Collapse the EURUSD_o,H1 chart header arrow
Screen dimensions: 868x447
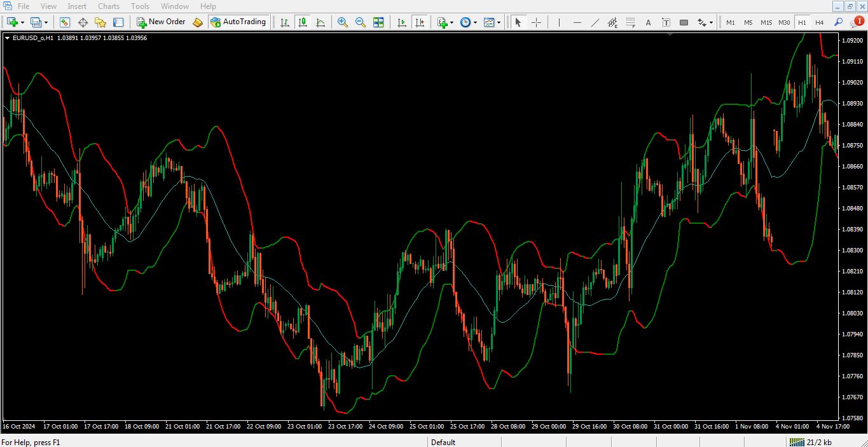tap(7, 38)
